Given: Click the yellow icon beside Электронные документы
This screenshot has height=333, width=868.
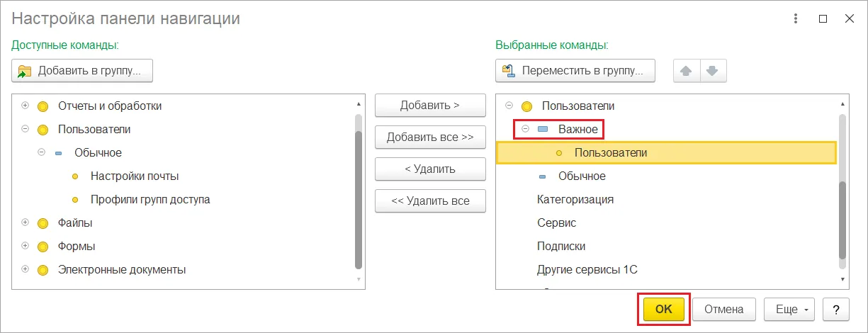Looking at the screenshot, I should (43, 270).
